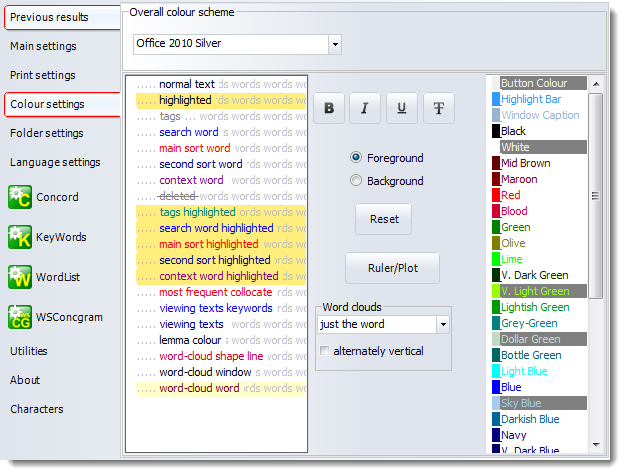Open the WordList tool icon
Viewport: 625px width, 475px height.
click(x=21, y=277)
